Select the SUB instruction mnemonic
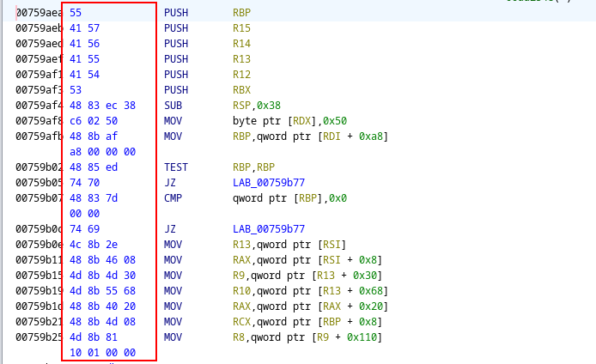 173,106
